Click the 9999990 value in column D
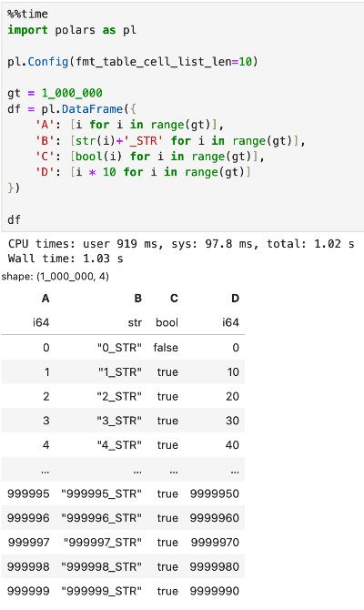 214,591
